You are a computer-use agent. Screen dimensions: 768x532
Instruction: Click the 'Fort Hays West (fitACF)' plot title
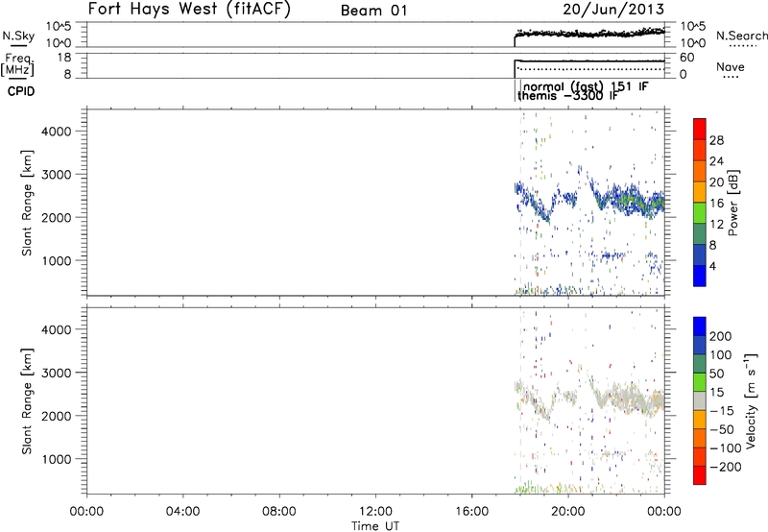(189, 9)
